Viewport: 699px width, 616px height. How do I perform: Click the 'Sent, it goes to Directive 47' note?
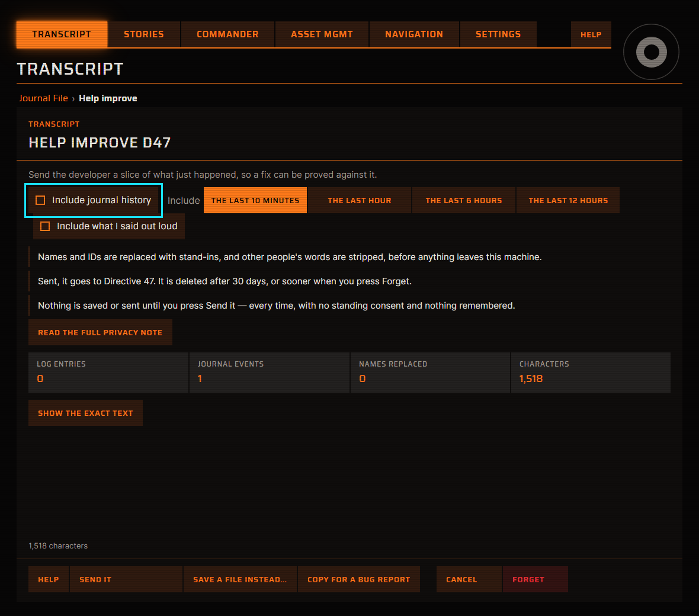tap(225, 281)
